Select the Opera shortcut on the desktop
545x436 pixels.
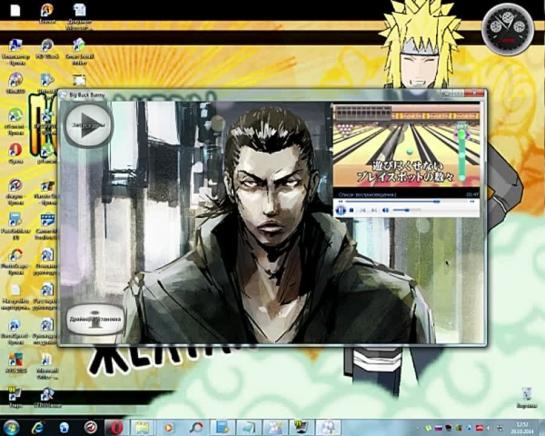click(x=15, y=153)
